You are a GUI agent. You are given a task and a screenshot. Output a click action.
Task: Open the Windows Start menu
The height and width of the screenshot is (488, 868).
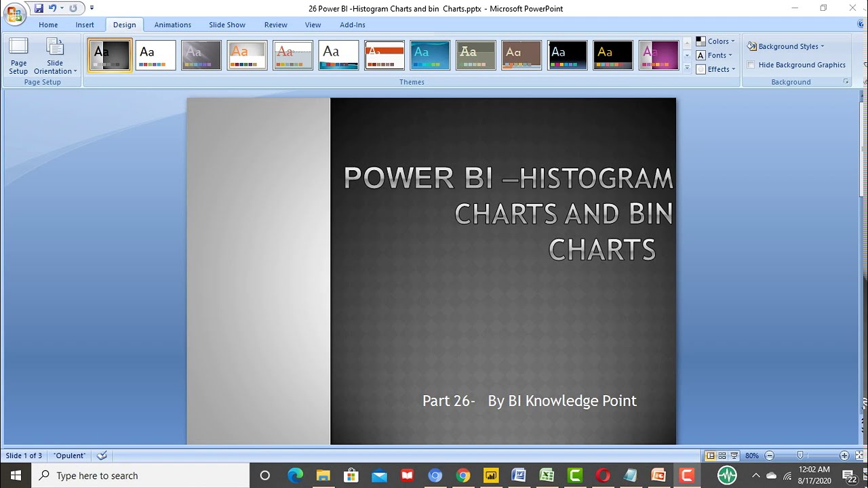tap(16, 475)
